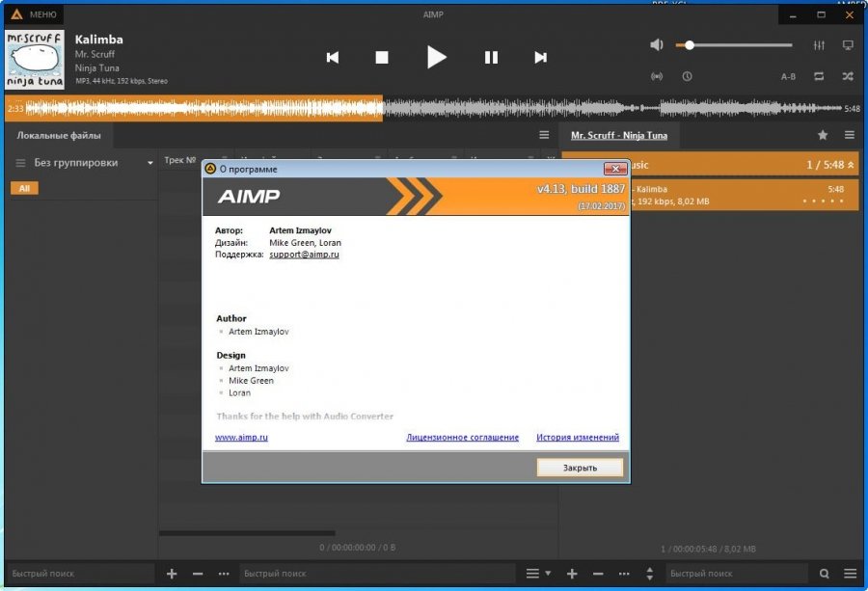Open ellipsis menu left of middle quick search
868x591 pixels.
coord(224,574)
